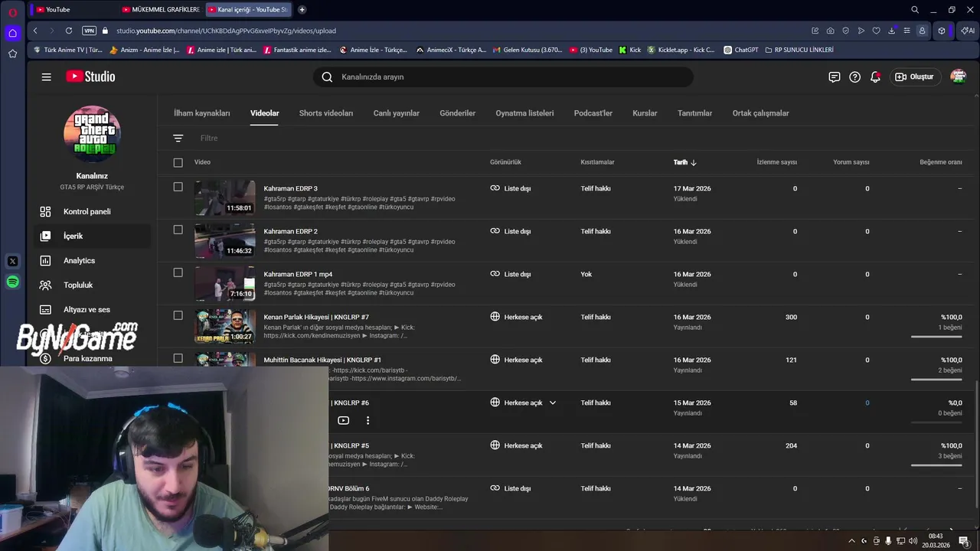Click the heart bookmark icon in address bar
The image size is (980, 551).
pyautogui.click(x=877, y=31)
